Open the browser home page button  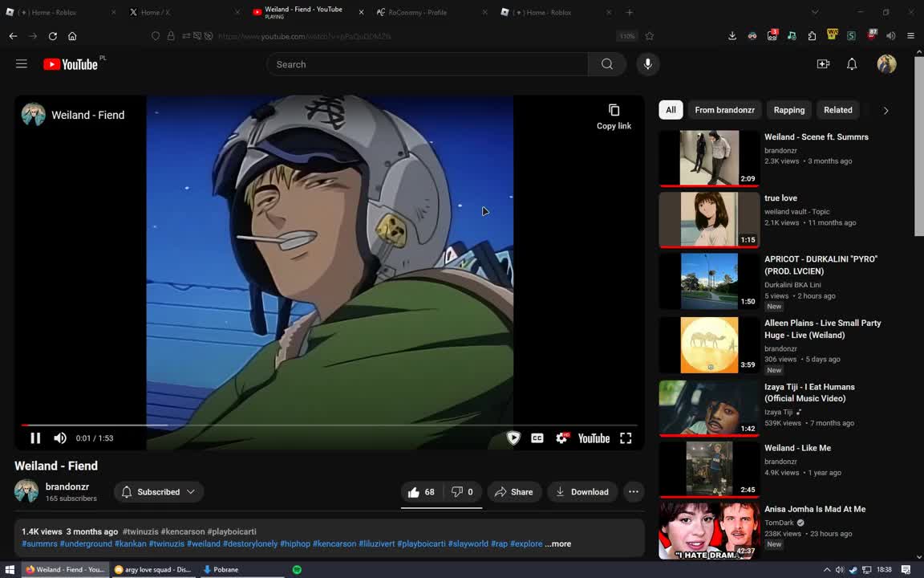click(72, 36)
